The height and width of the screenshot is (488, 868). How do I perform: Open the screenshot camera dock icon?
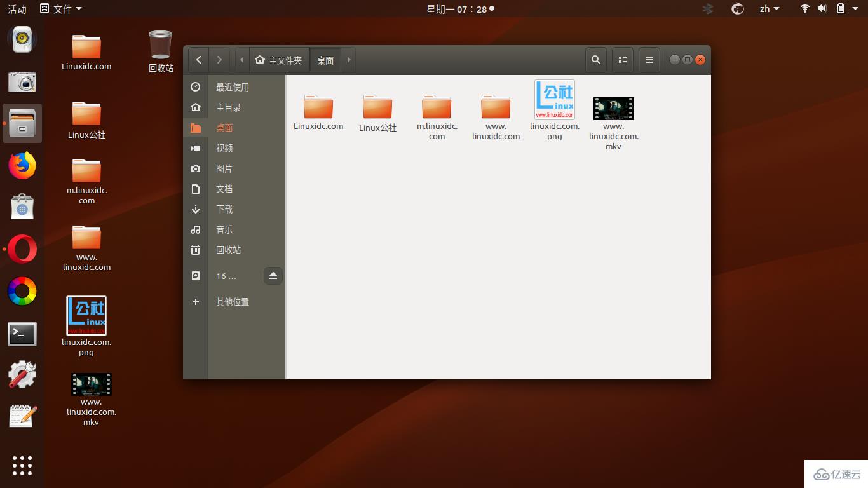point(22,81)
